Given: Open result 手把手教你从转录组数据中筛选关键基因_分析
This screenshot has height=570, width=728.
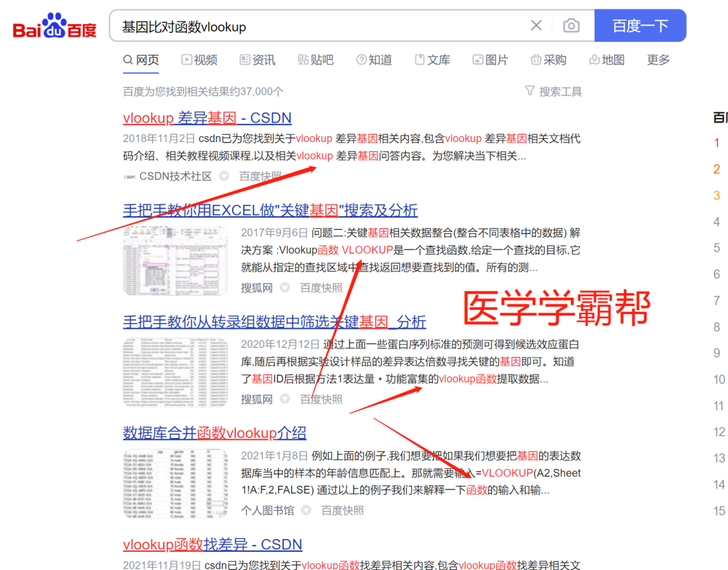Looking at the screenshot, I should (x=274, y=321).
